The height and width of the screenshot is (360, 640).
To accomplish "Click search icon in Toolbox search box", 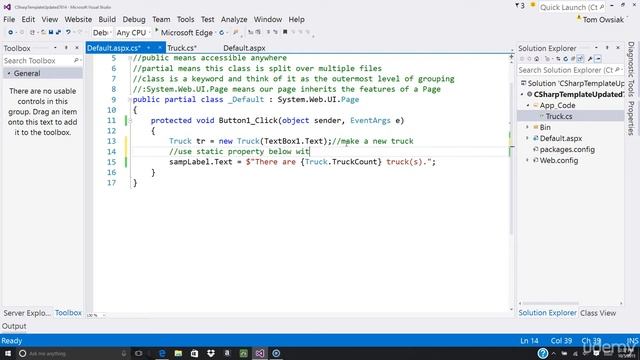I will click(76, 60).
